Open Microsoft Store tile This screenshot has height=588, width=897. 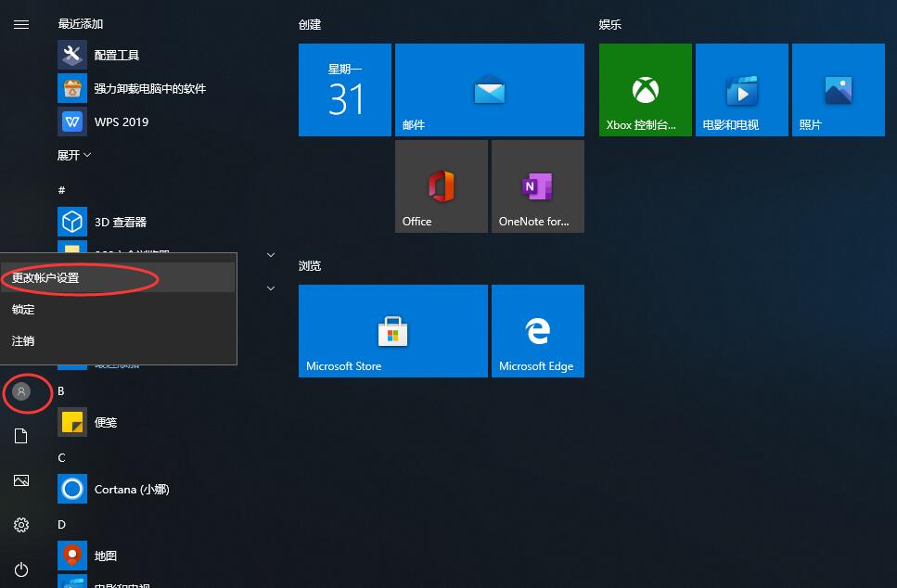[393, 331]
